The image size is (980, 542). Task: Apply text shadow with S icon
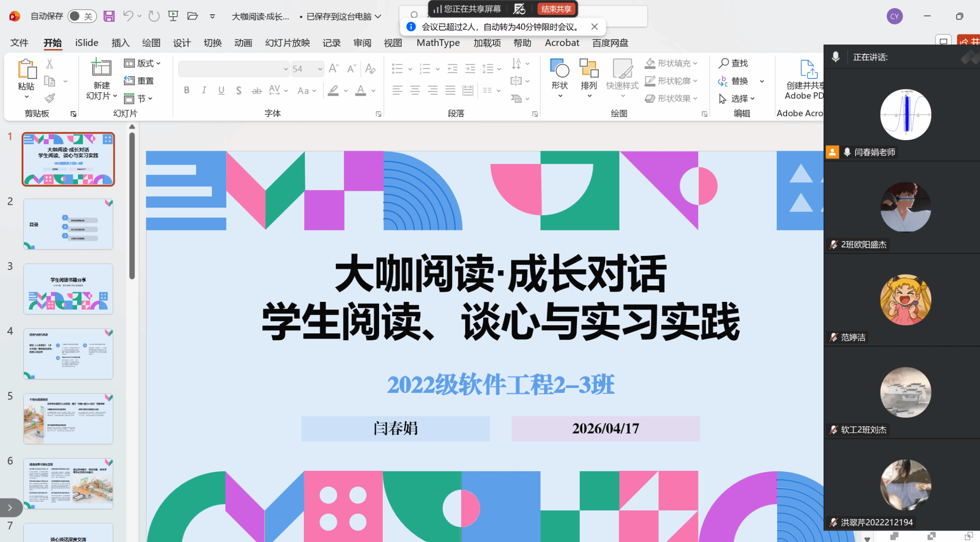239,90
